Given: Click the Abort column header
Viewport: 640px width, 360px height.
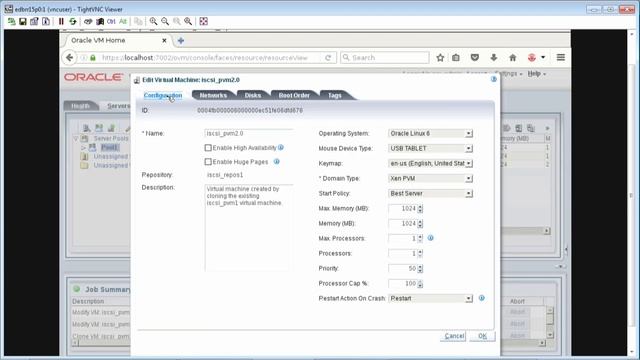Looking at the screenshot, I should click(517, 301).
